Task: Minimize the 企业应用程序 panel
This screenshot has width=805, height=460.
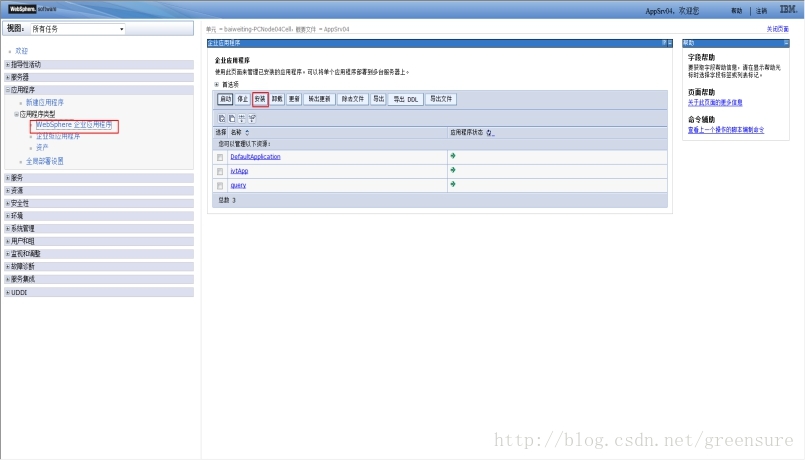Action: coord(670,43)
